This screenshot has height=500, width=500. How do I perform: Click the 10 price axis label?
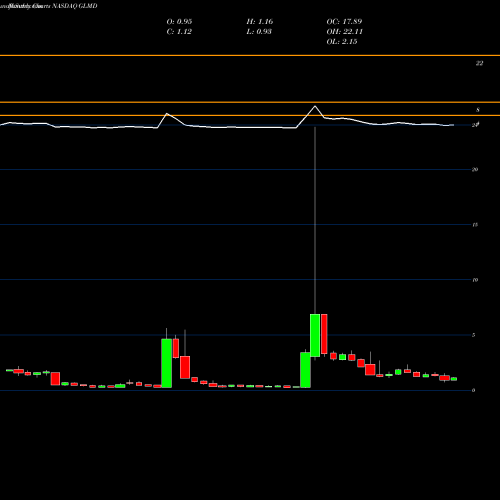pos(475,280)
